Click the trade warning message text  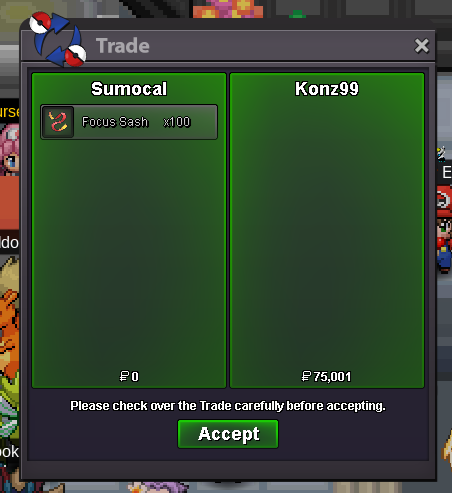(x=228, y=406)
